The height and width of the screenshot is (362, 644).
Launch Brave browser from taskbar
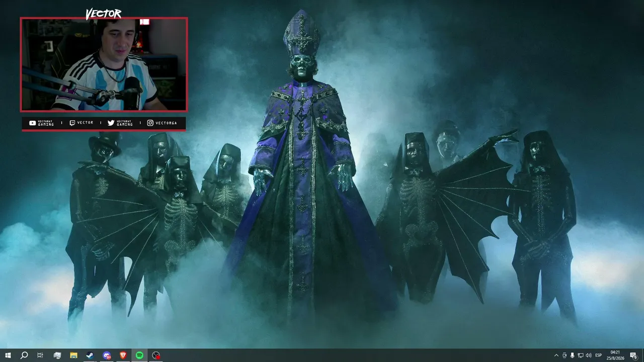[x=123, y=355]
